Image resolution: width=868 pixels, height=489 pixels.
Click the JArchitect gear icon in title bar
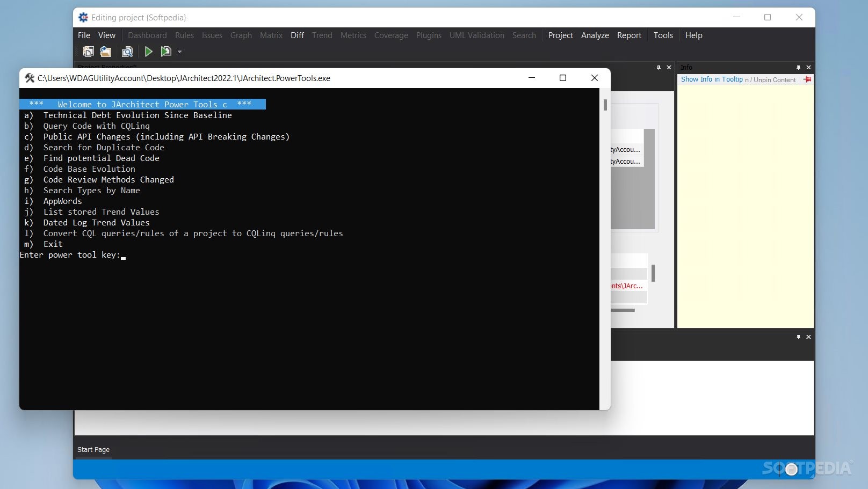pyautogui.click(x=83, y=17)
